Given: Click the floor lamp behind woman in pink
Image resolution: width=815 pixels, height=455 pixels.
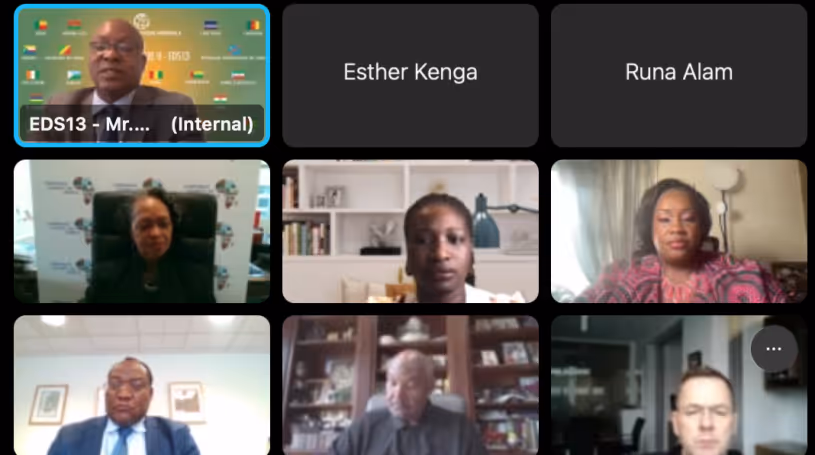Looking at the screenshot, I should point(724,208).
